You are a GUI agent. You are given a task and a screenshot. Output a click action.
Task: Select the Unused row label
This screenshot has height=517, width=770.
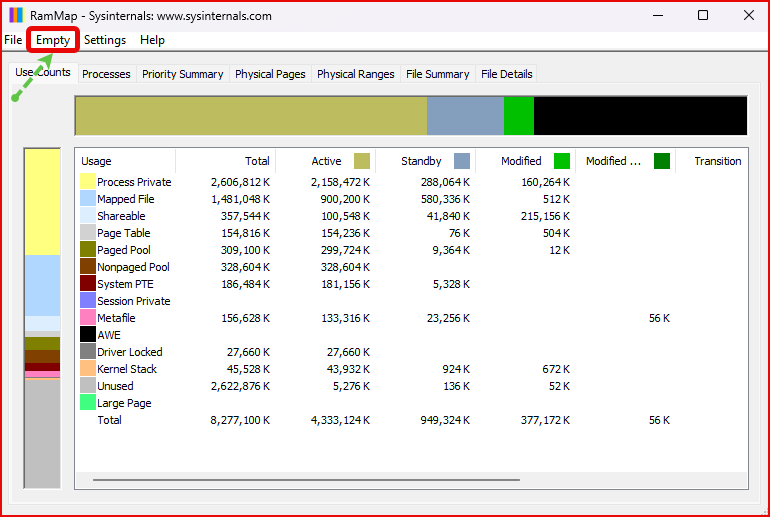(x=115, y=386)
